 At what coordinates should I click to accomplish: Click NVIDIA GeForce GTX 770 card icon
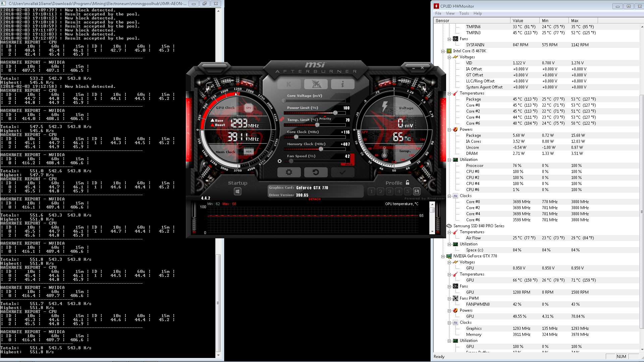coord(449,256)
